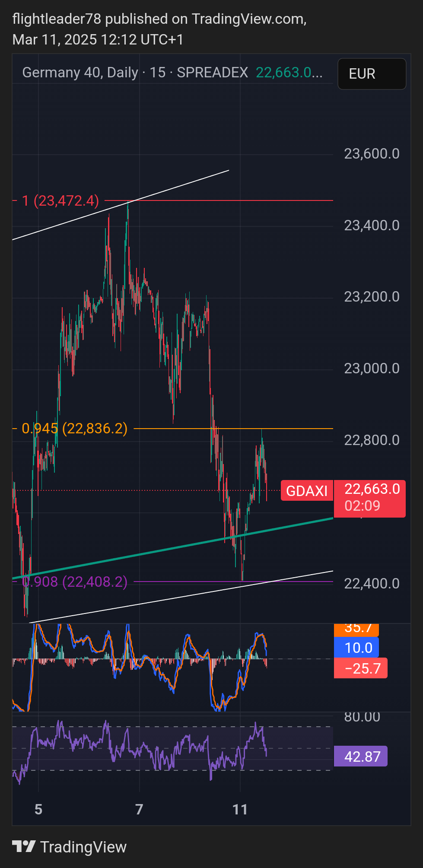Select the thick green trendline
The image size is (423, 868).
point(173,548)
